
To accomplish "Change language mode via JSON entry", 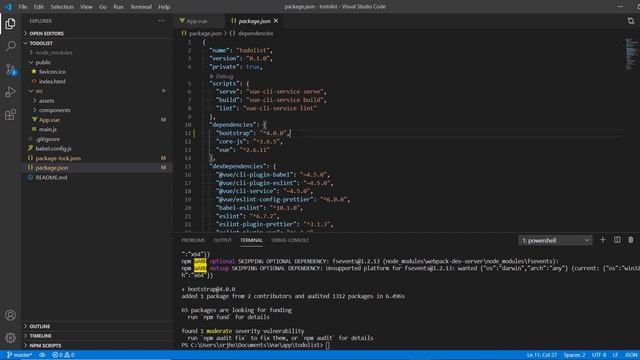I will click(631, 355).
